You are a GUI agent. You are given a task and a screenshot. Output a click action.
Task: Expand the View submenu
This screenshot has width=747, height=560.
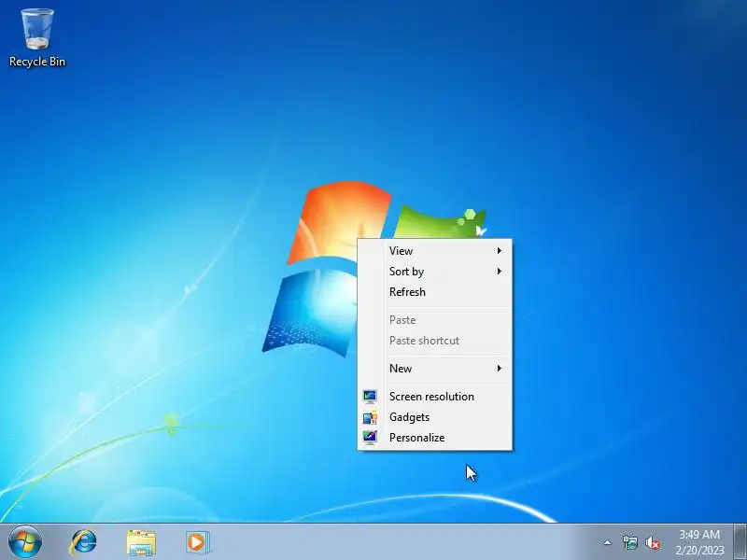447,251
